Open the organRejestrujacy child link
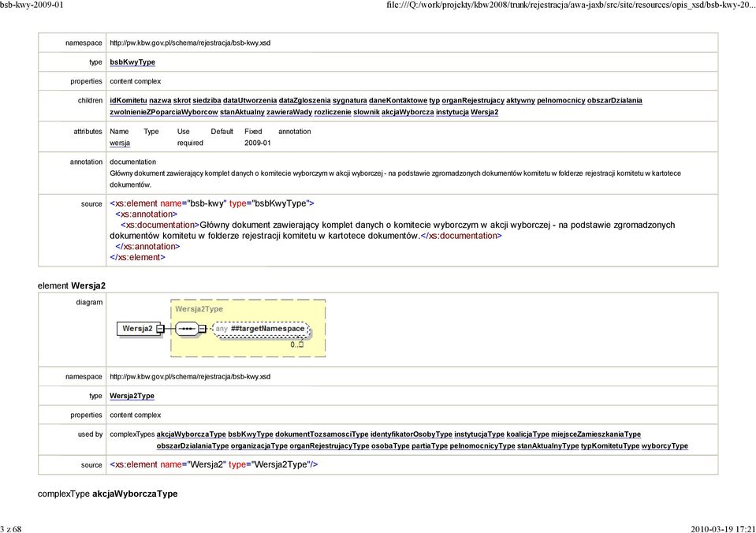 pos(473,100)
